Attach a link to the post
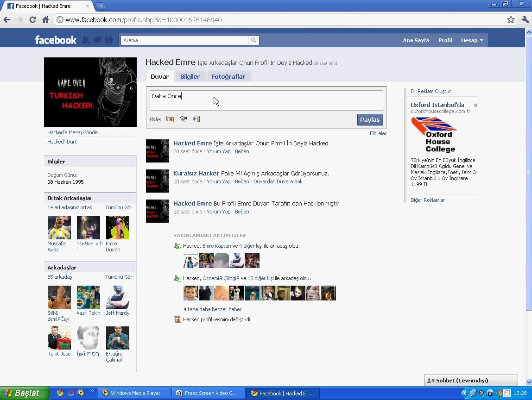The height and width of the screenshot is (400, 532). (x=196, y=119)
